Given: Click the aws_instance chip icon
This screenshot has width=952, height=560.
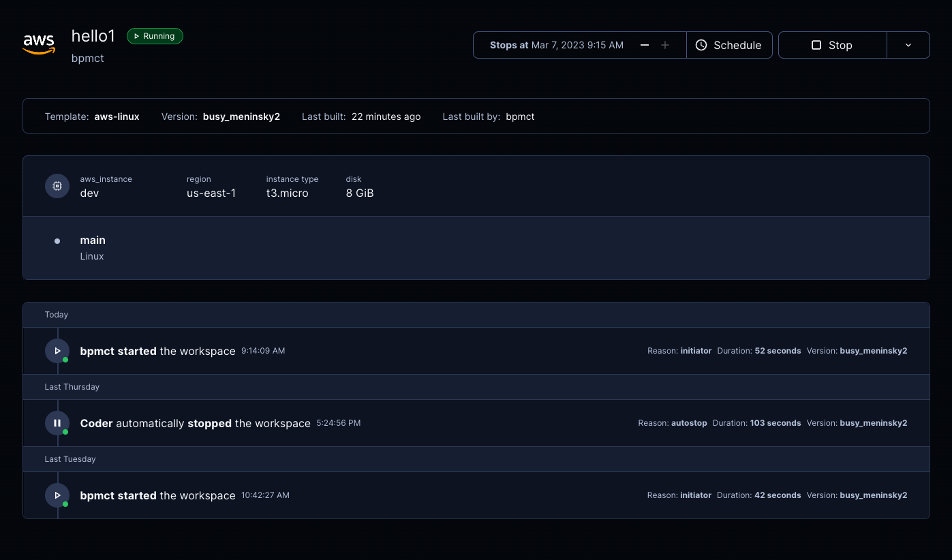Looking at the screenshot, I should tap(57, 186).
